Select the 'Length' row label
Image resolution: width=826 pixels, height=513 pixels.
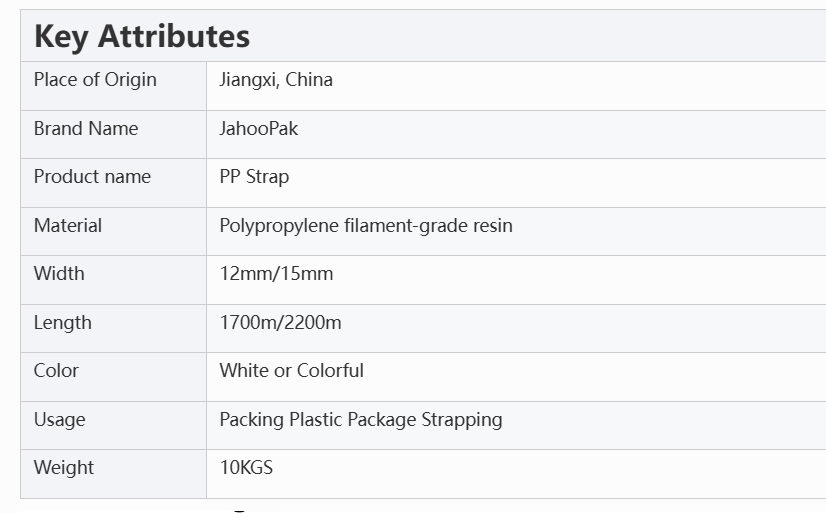62,323
